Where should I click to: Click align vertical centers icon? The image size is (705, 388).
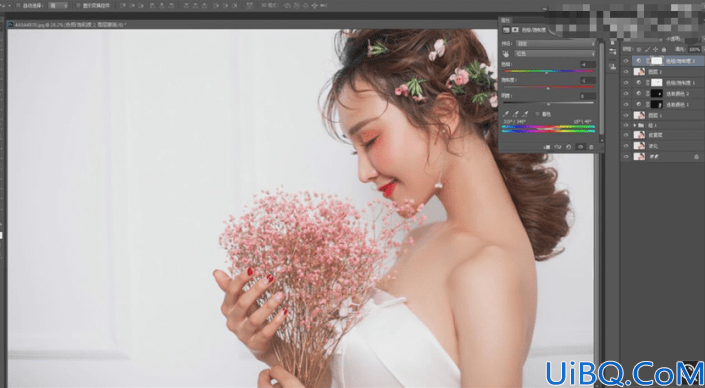pyautogui.click(x=132, y=5)
